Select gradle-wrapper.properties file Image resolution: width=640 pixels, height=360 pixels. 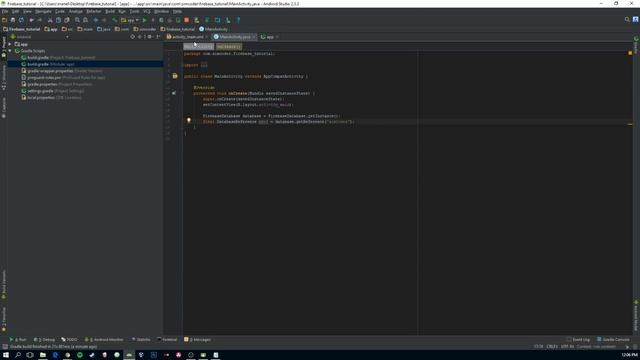pos(62,71)
